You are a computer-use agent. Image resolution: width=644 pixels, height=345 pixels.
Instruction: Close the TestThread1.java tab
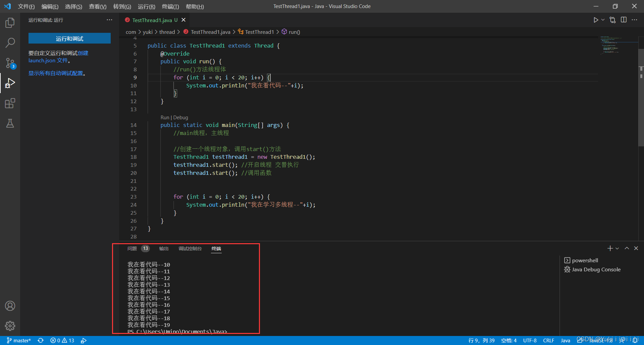tap(183, 20)
